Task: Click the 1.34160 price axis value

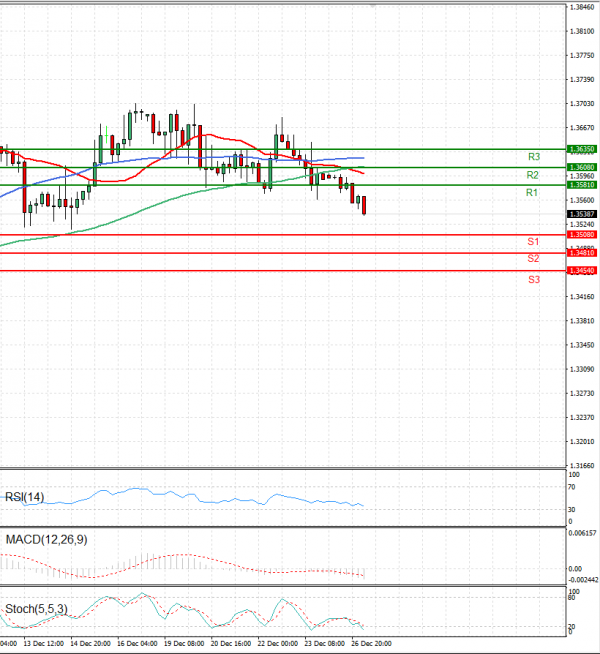Action: tap(582, 297)
